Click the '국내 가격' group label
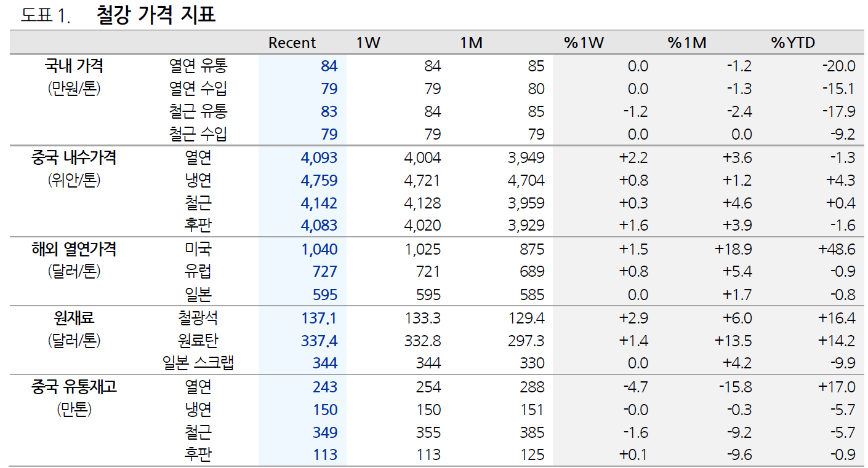 74,65
